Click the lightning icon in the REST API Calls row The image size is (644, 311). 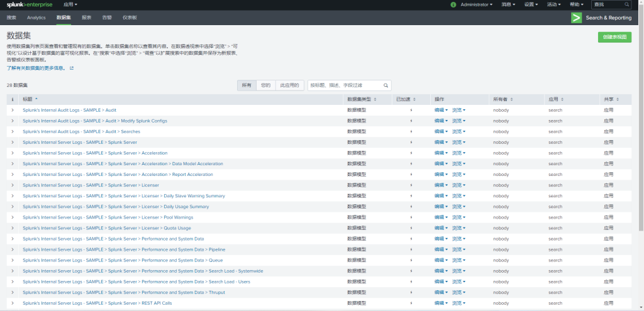pos(411,303)
